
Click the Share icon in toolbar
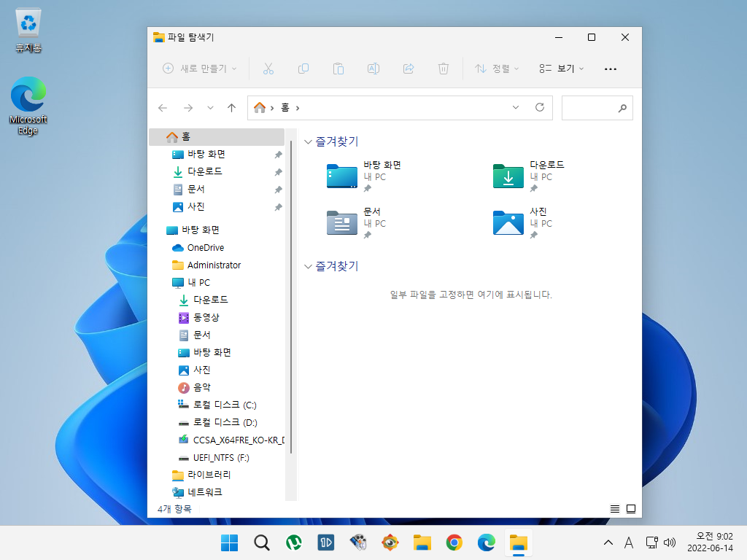(409, 69)
